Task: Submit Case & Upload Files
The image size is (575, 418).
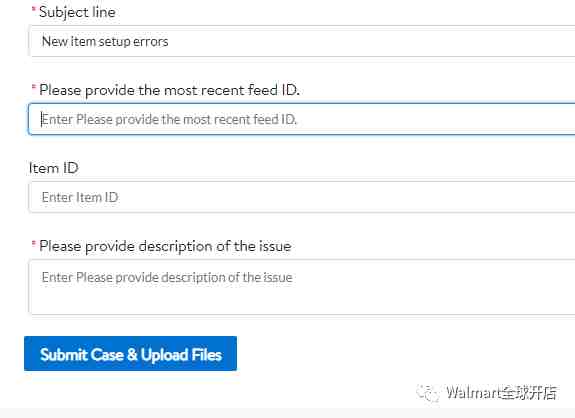Action: pyautogui.click(x=131, y=354)
